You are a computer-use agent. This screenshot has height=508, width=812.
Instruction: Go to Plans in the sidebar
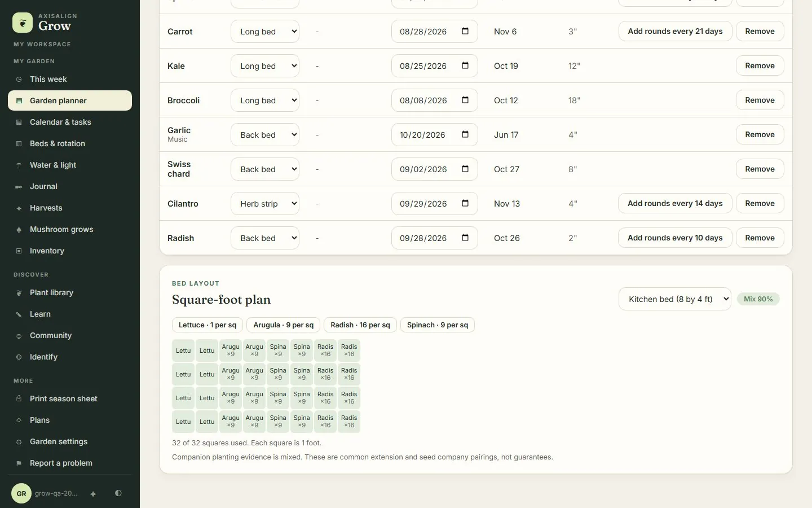[x=70, y=420]
